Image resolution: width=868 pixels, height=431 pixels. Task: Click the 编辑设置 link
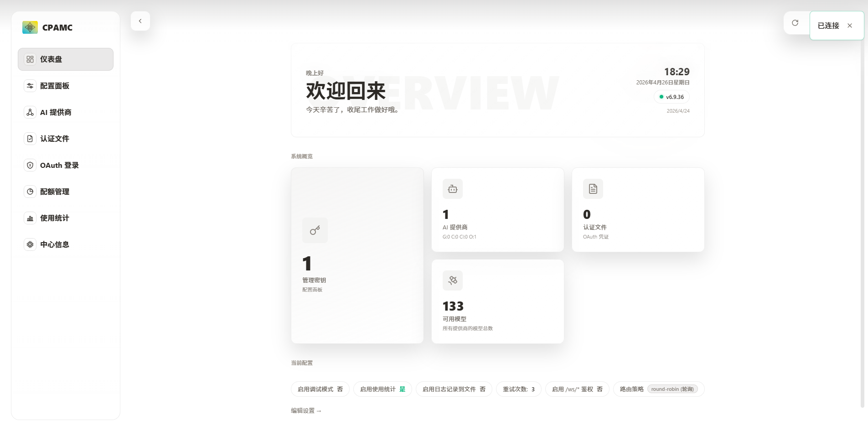[306, 410]
